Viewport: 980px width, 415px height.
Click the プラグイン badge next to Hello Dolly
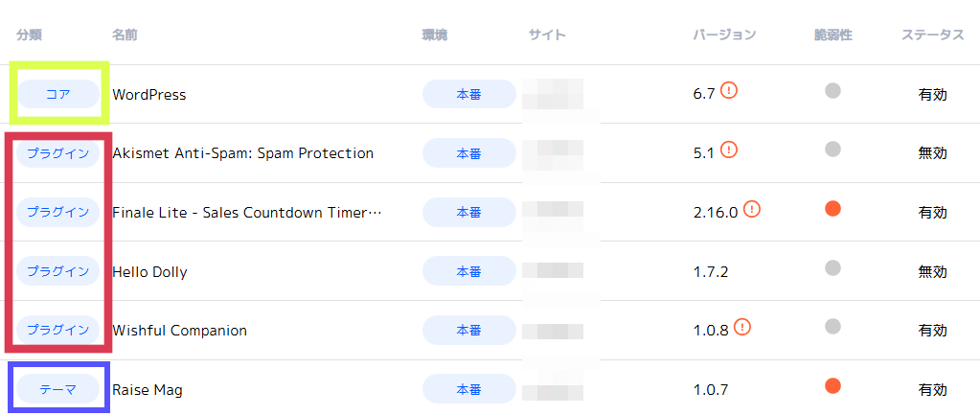click(58, 271)
